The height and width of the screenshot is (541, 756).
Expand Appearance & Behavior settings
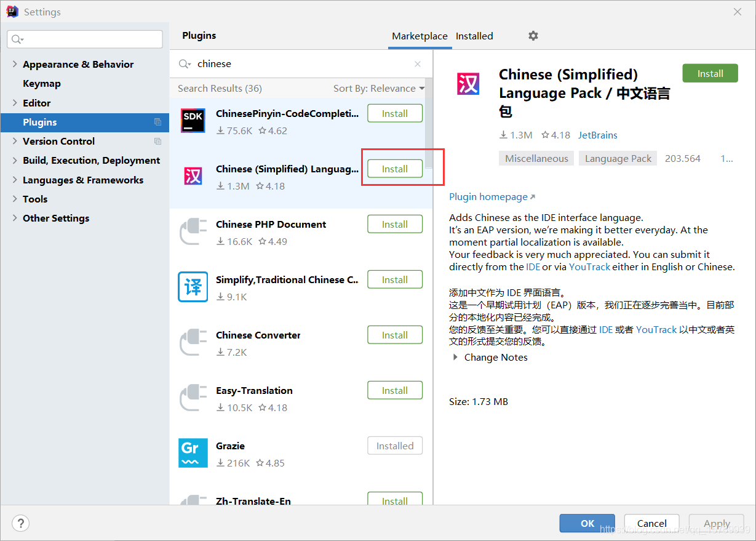[15, 64]
